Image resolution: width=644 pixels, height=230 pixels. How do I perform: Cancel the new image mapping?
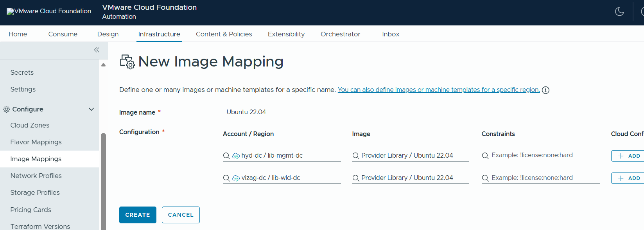coord(181,215)
